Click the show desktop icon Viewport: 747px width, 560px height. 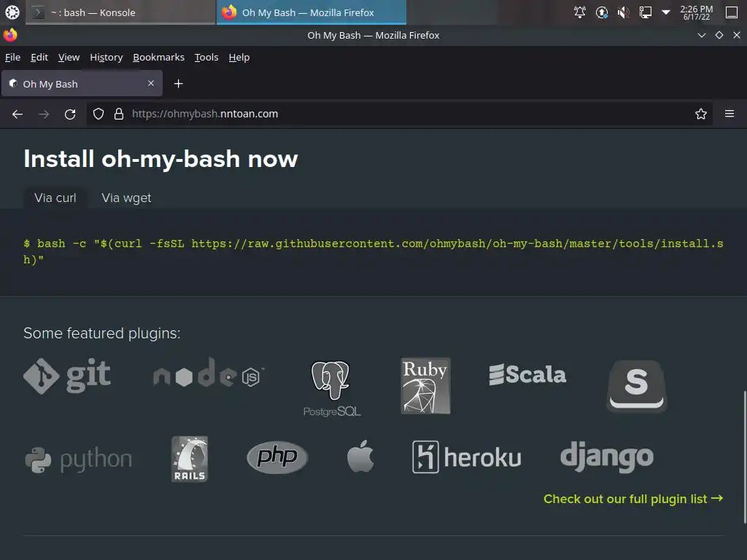coord(731,12)
